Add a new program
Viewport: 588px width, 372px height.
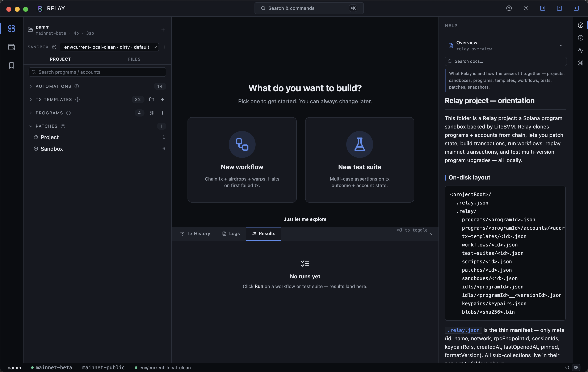163,113
